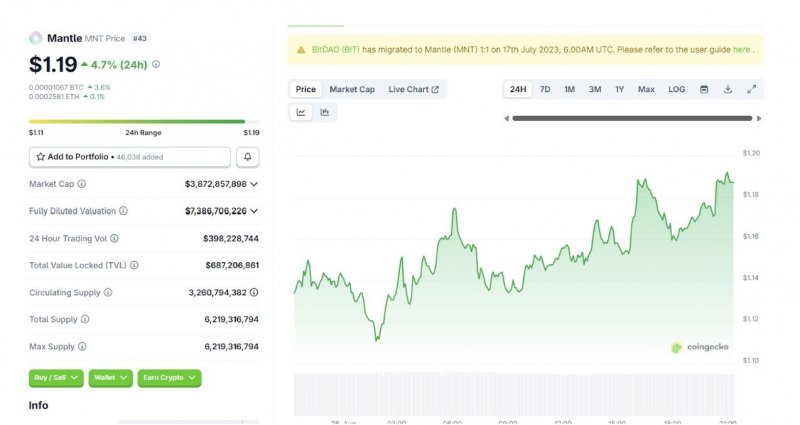Toggle the LOG scale option
This screenshot has width=800, height=425.
coord(677,89)
